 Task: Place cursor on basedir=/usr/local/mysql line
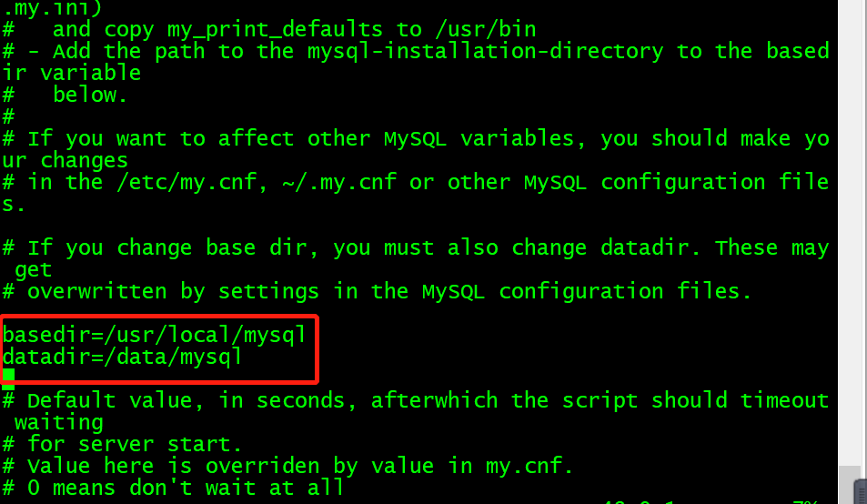tap(154, 335)
